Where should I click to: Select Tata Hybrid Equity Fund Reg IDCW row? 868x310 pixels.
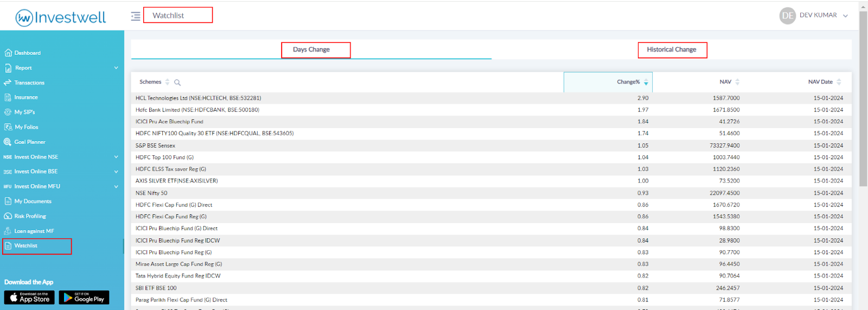[491, 276]
